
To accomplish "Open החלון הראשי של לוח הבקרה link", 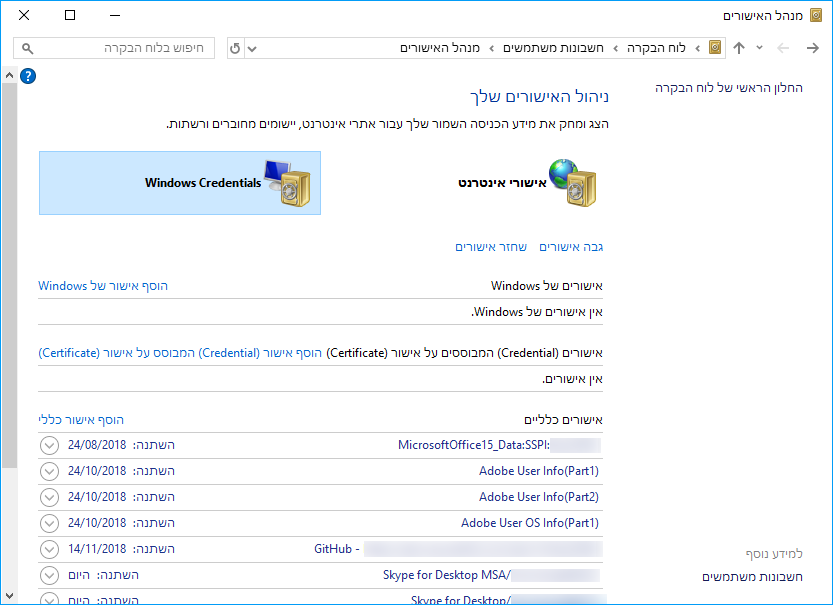I will pos(729,88).
